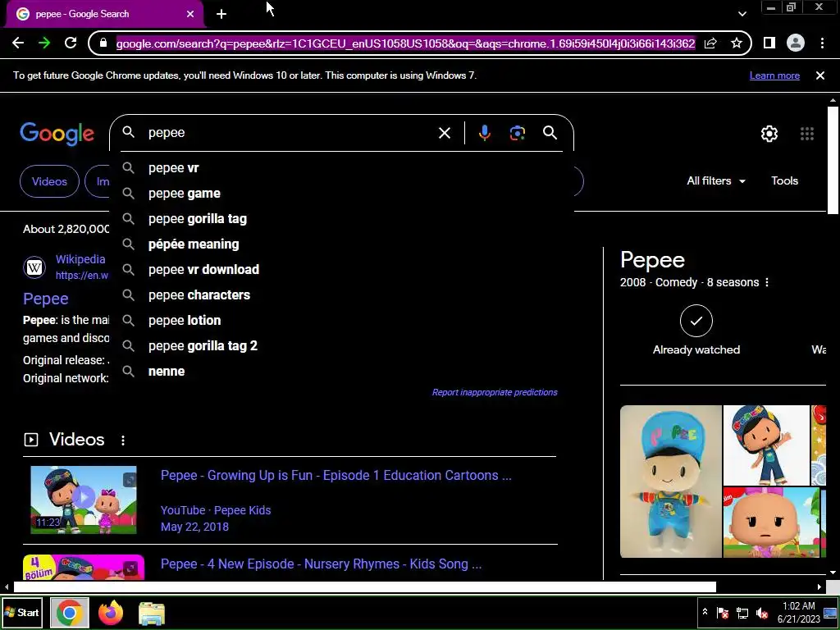840x630 pixels.
Task: Switch to the Videos filter chip
Action: click(49, 181)
